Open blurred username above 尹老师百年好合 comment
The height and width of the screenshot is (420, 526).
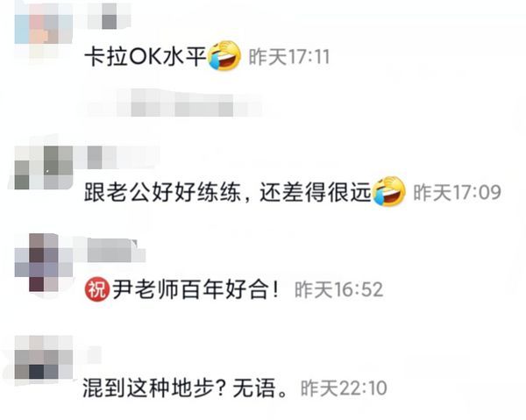(116, 250)
